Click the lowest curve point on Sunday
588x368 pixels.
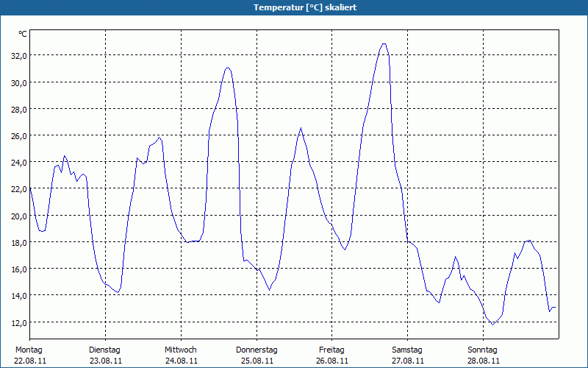coord(493,325)
